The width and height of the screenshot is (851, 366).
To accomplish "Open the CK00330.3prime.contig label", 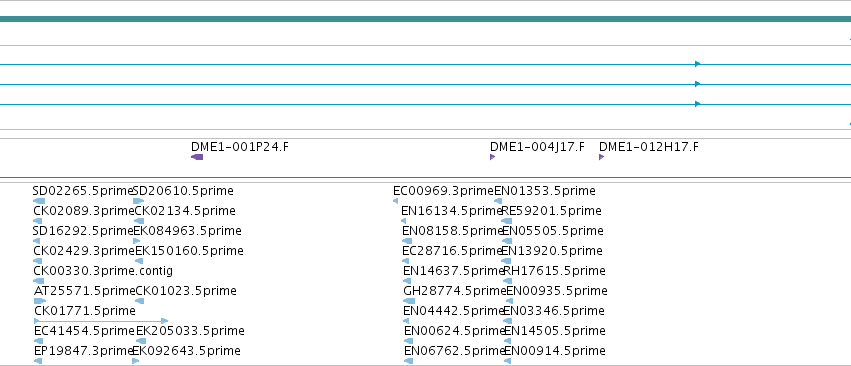I will tap(103, 270).
